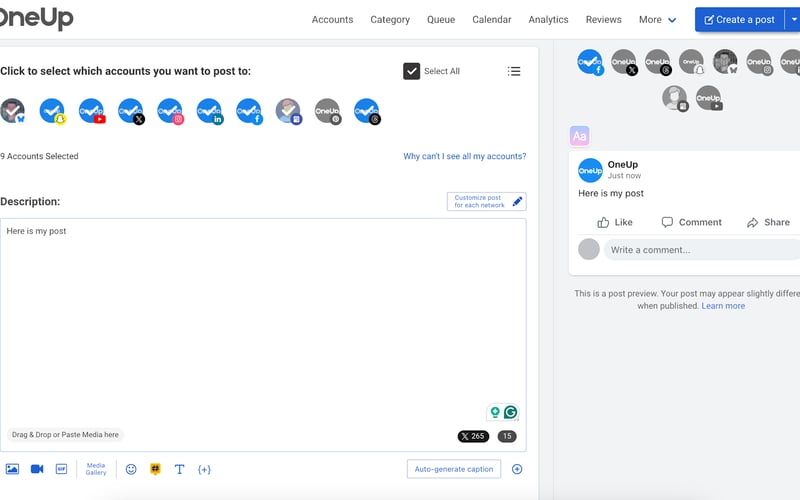This screenshot has width=800, height=500.
Task: Click Comment on the preview post
Action: click(691, 222)
